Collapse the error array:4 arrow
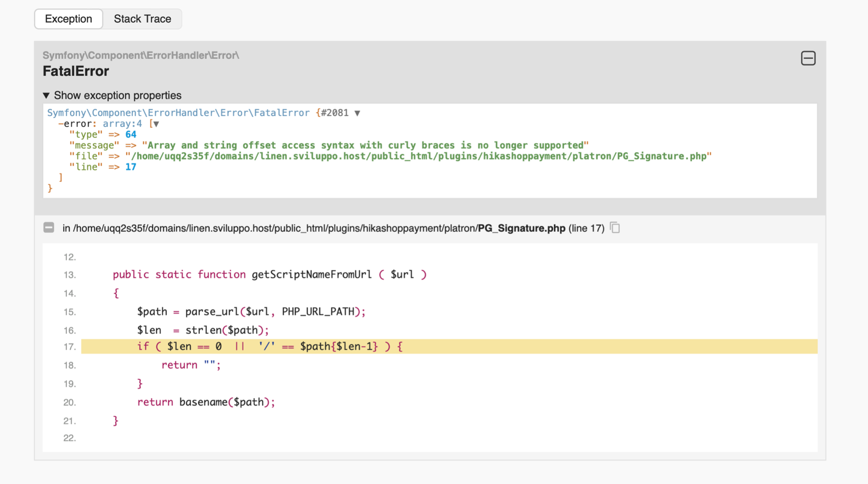The height and width of the screenshot is (484, 868). coord(156,124)
